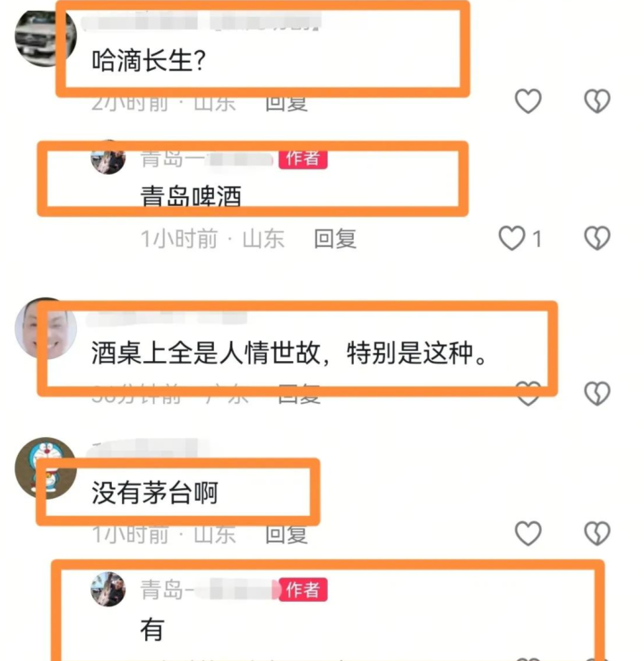Reply to the '青岛啤酒' comment

336,239
